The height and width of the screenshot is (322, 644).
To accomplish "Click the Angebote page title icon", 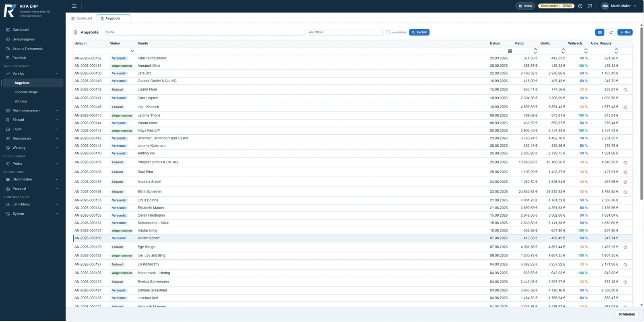I will click(x=75, y=32).
